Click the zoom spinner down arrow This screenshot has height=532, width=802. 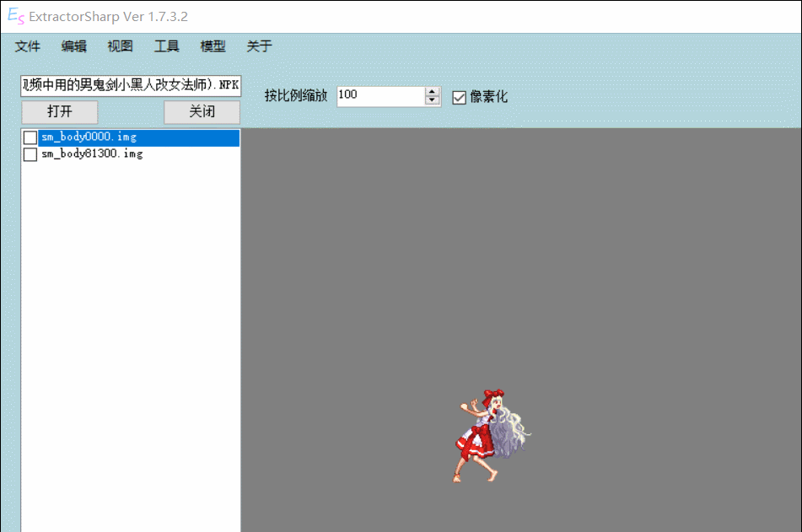pos(433,100)
